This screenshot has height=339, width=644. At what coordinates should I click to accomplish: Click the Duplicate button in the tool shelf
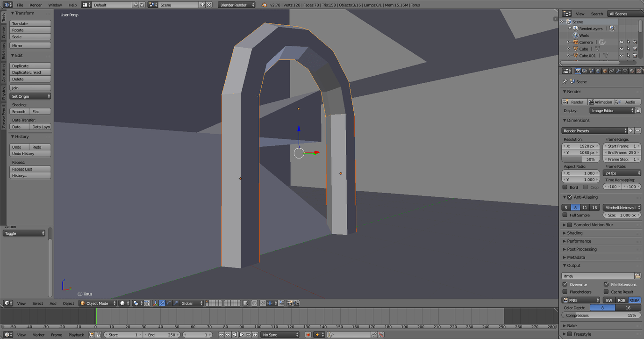tap(30, 66)
